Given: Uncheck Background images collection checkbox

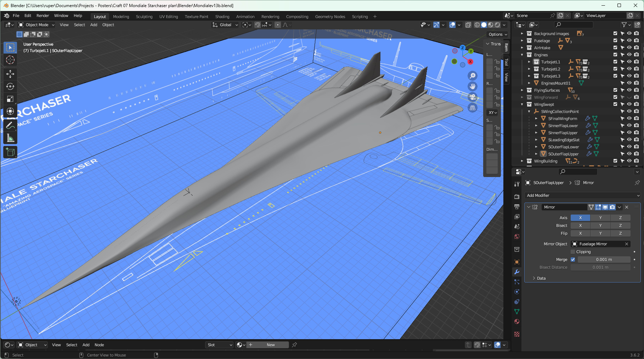Looking at the screenshot, I should tap(615, 33).
